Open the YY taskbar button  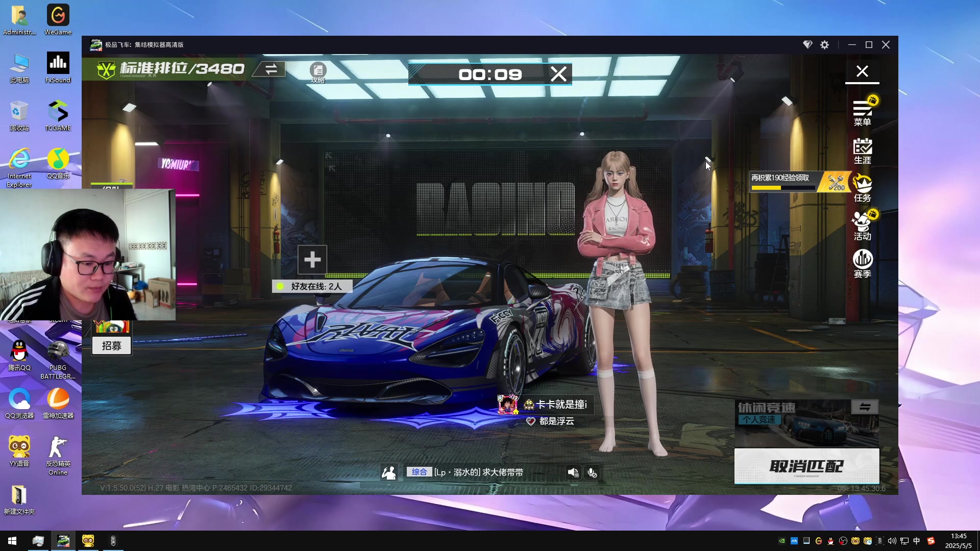[x=88, y=541]
